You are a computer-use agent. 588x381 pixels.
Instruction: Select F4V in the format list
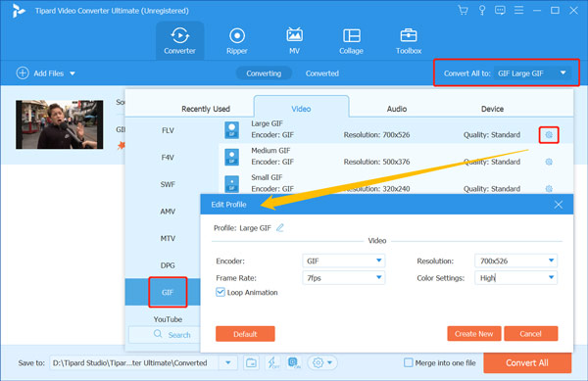click(x=168, y=158)
